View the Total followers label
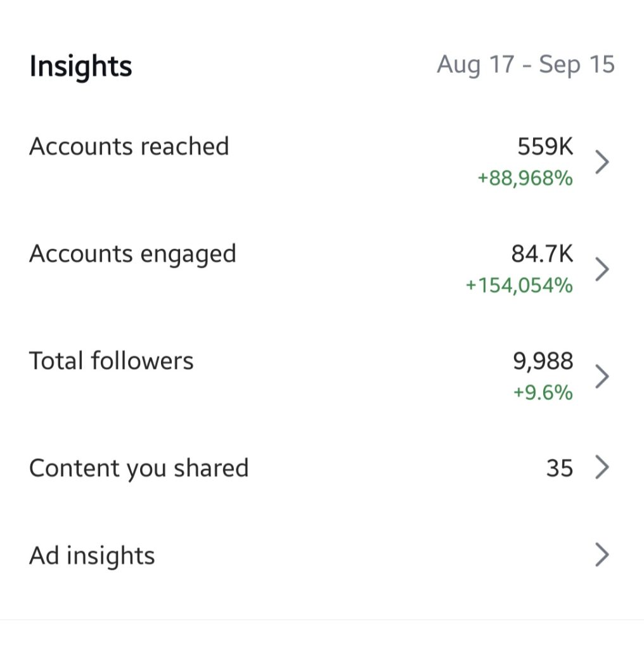 click(x=111, y=361)
